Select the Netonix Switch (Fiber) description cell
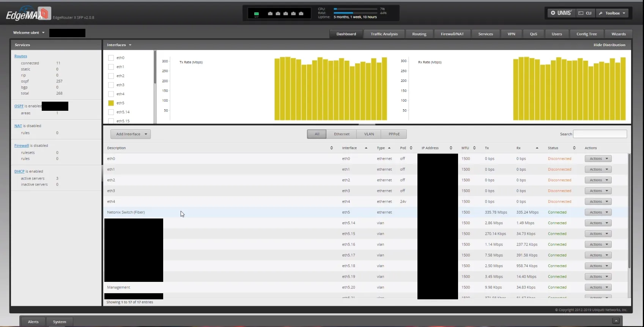This screenshot has width=644, height=327. click(x=126, y=212)
